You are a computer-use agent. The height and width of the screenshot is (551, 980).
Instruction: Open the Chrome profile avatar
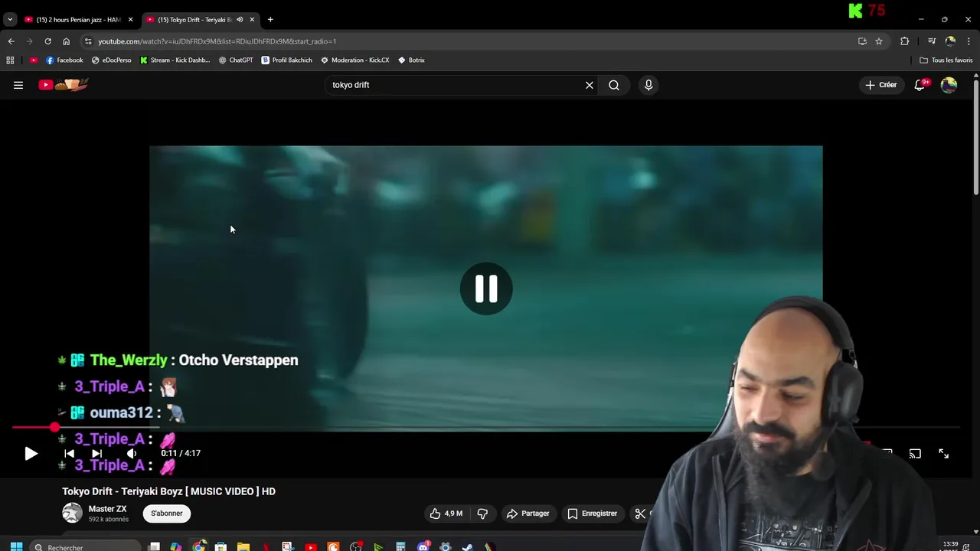point(950,41)
